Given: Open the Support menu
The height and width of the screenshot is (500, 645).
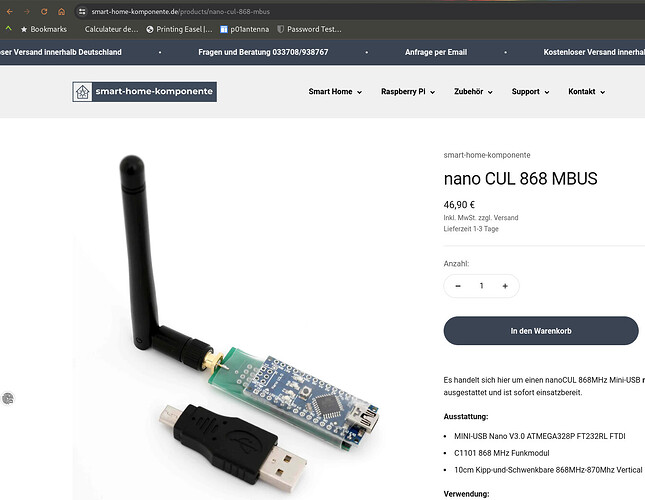Looking at the screenshot, I should (x=530, y=92).
